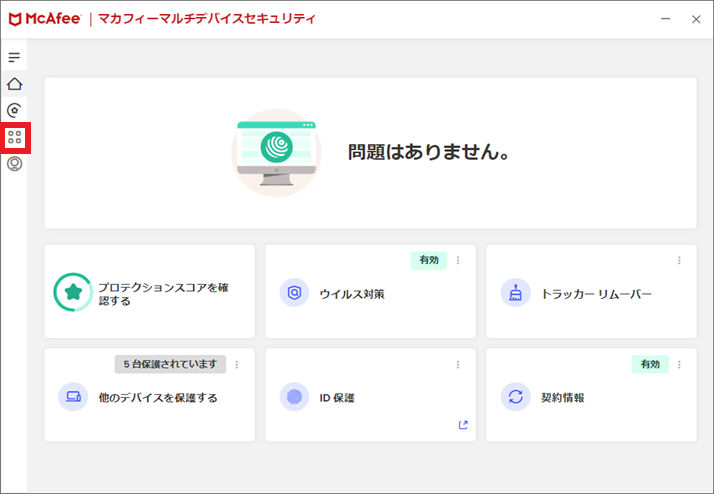Click the 契約情報 refresh icon
The width and height of the screenshot is (714, 494).
[x=515, y=397]
